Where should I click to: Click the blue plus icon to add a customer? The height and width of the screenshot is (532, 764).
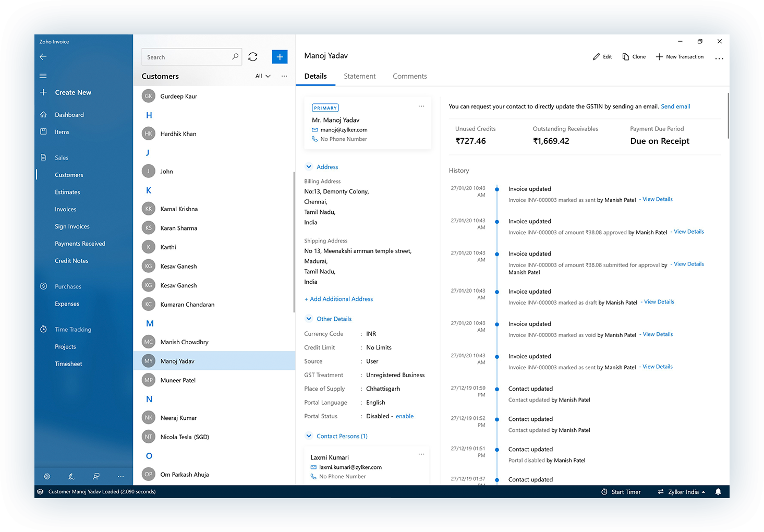[x=280, y=56]
